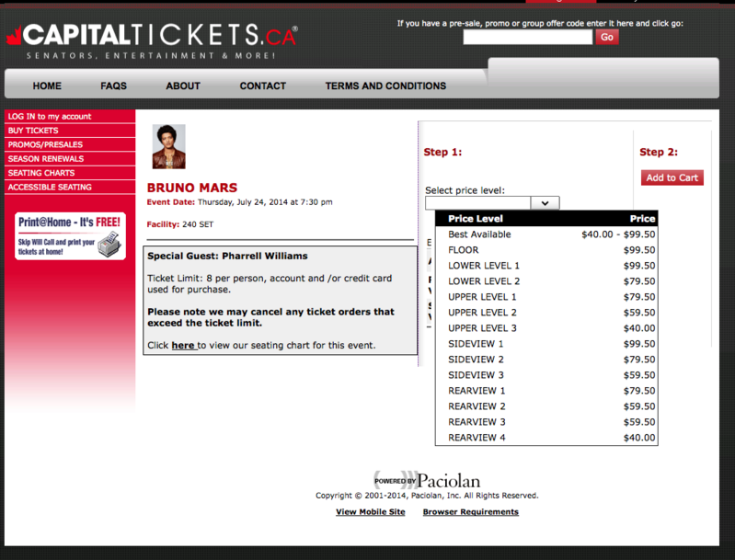Open Browser Requirements link
Screen dimensions: 735x560
click(470, 512)
